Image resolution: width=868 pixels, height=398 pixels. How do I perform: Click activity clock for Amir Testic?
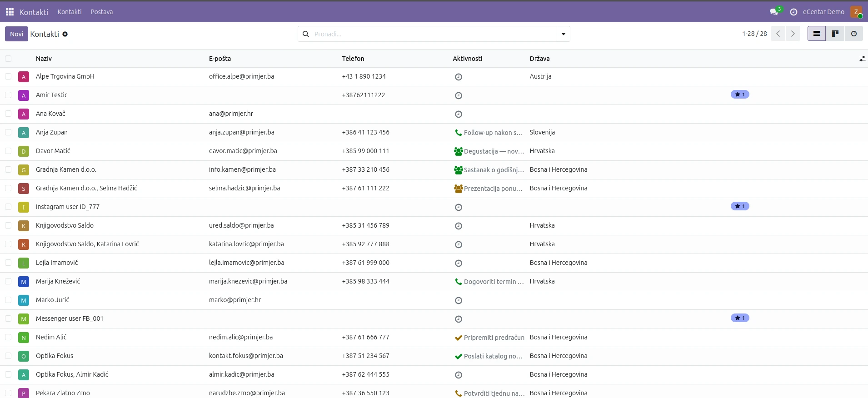459,95
